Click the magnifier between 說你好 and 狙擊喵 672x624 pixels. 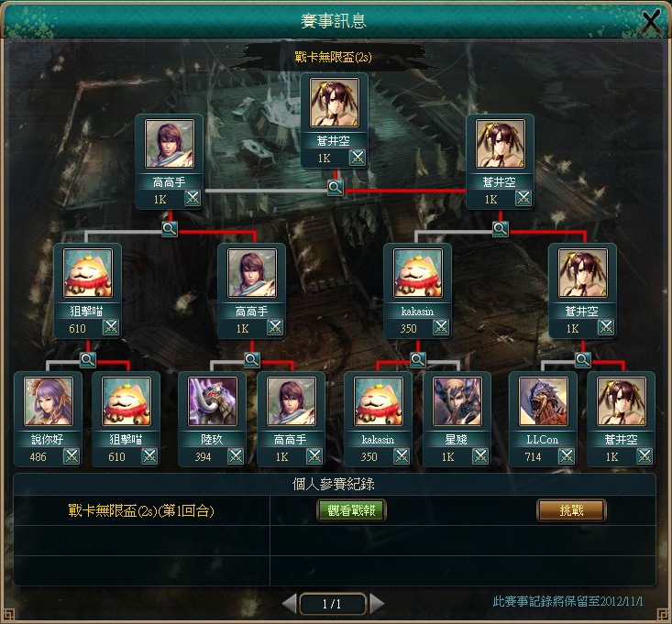pyautogui.click(x=88, y=359)
